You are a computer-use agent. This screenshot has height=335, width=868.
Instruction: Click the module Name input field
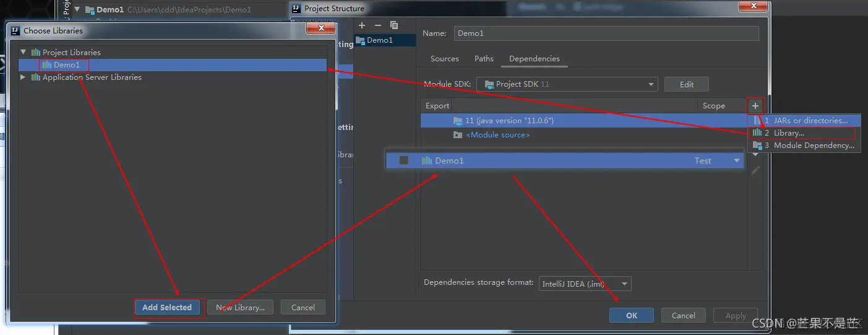(x=606, y=33)
